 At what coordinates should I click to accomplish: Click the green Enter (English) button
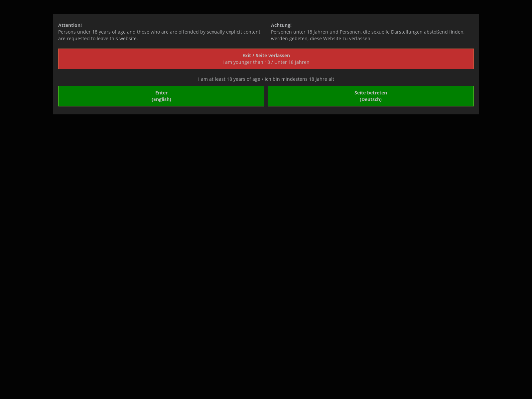pos(161,96)
